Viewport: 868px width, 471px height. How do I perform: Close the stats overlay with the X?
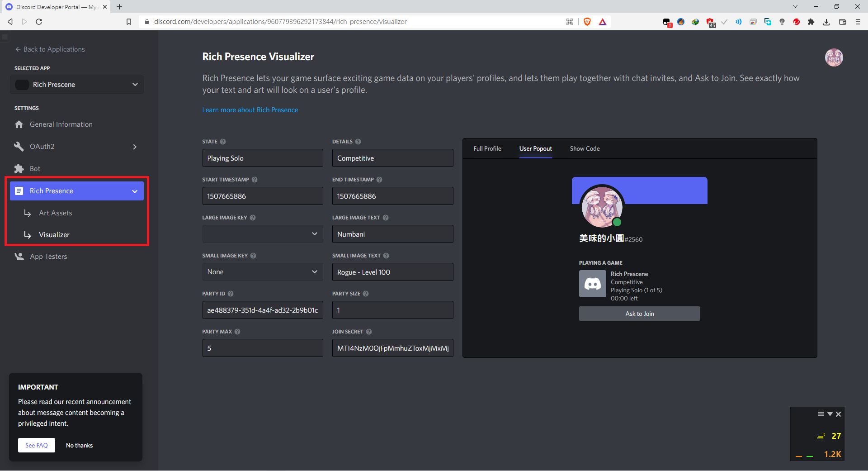click(x=839, y=414)
